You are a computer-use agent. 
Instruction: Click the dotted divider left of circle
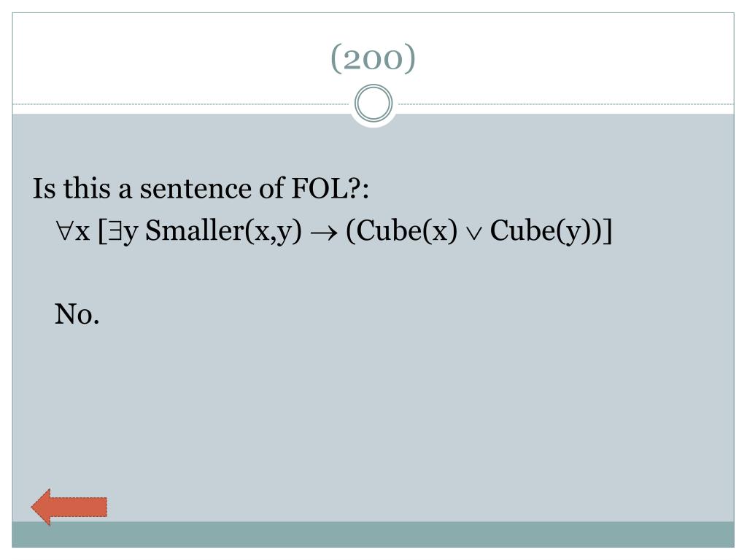click(x=182, y=104)
